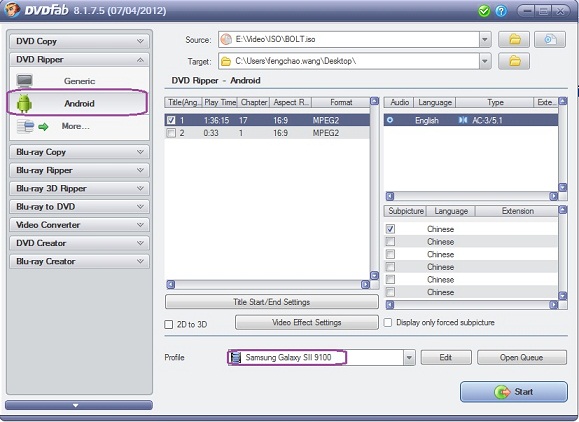Image resolution: width=579 pixels, height=422 pixels.
Task: Open the Profile dropdown arrow
Action: (409, 357)
